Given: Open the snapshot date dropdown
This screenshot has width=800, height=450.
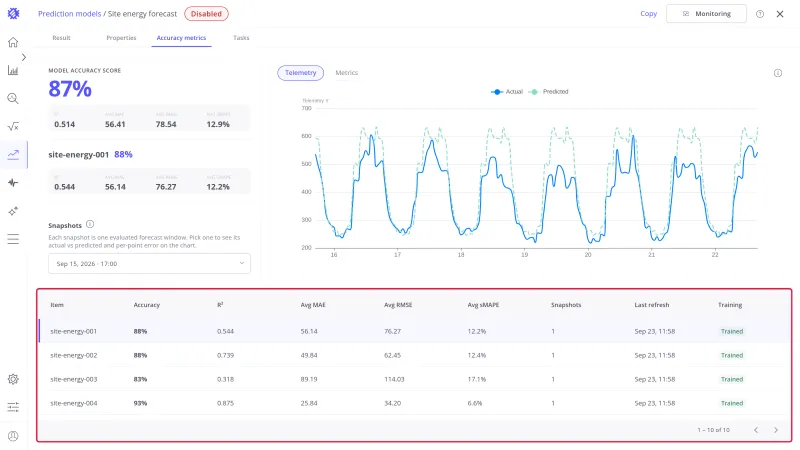Looking at the screenshot, I should tap(149, 264).
